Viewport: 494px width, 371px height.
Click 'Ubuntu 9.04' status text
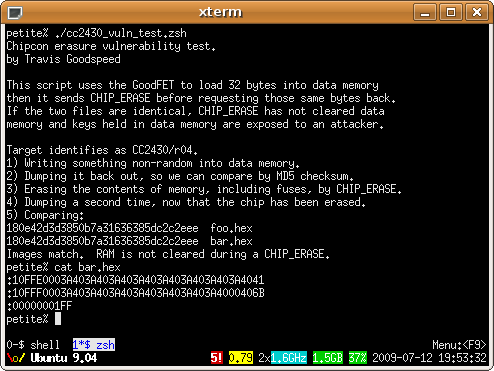click(64, 358)
